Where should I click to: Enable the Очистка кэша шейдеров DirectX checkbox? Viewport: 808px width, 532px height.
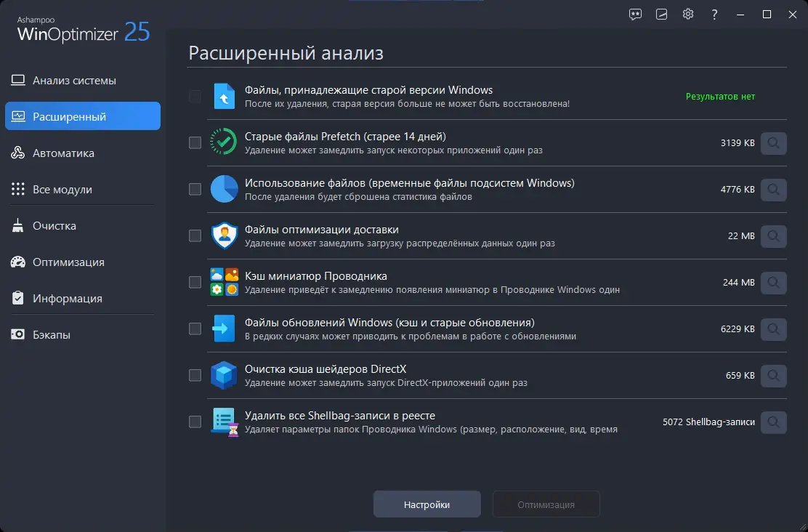[x=194, y=376]
